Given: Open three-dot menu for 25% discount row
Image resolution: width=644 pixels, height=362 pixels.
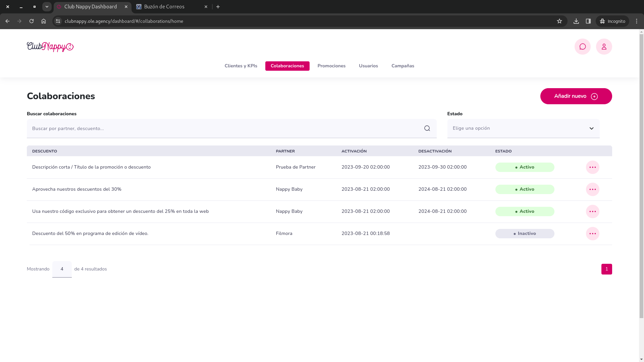Looking at the screenshot, I should click(592, 212).
